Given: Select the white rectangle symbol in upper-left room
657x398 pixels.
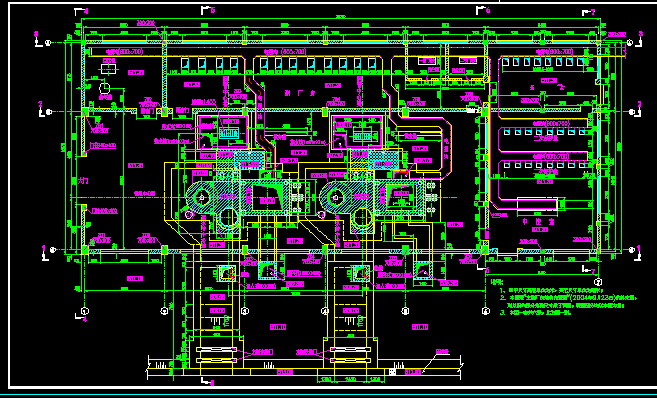Looking at the screenshot, I should 109,68.
